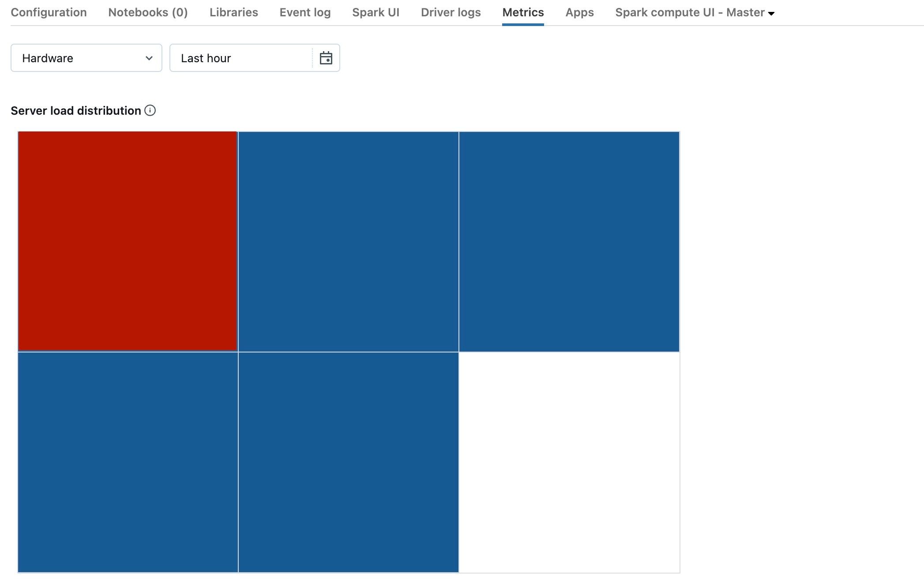Navigate to the Apps tab
924x585 pixels.
pyautogui.click(x=580, y=12)
